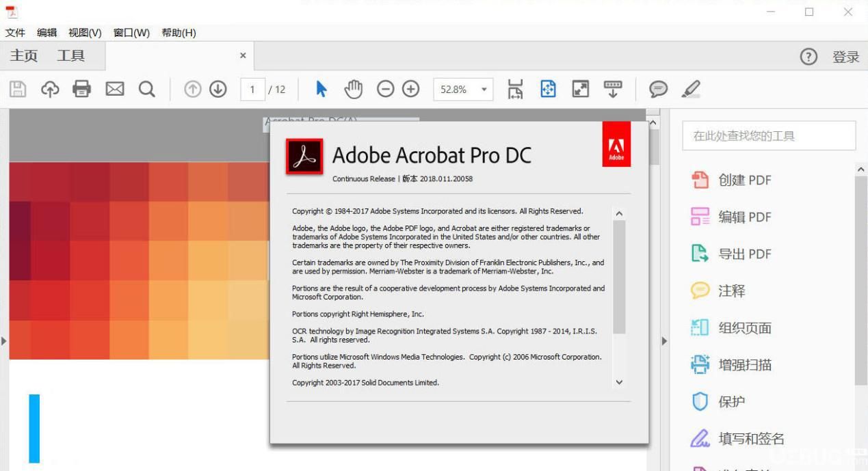Collapse the right tools pane arrow

pyautogui.click(x=663, y=340)
